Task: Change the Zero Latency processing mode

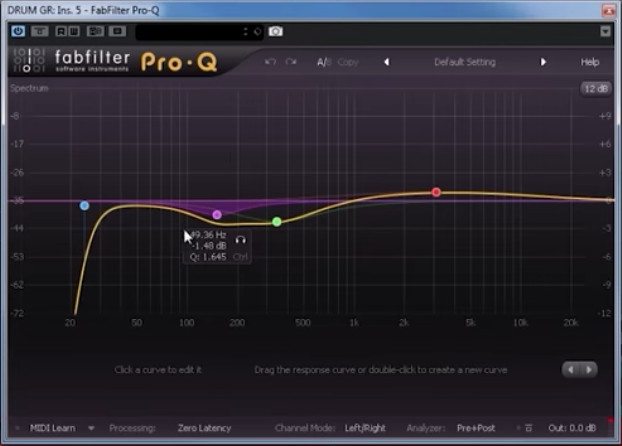Action: point(204,428)
